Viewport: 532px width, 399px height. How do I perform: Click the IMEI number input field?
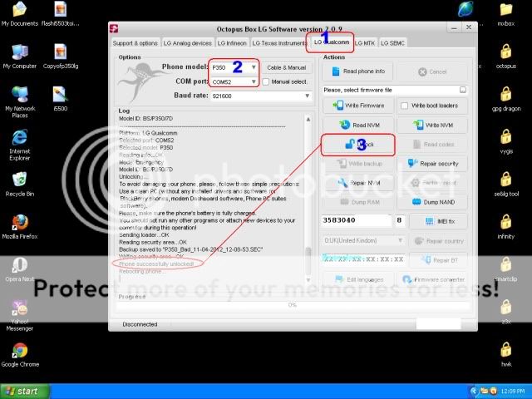point(357,220)
